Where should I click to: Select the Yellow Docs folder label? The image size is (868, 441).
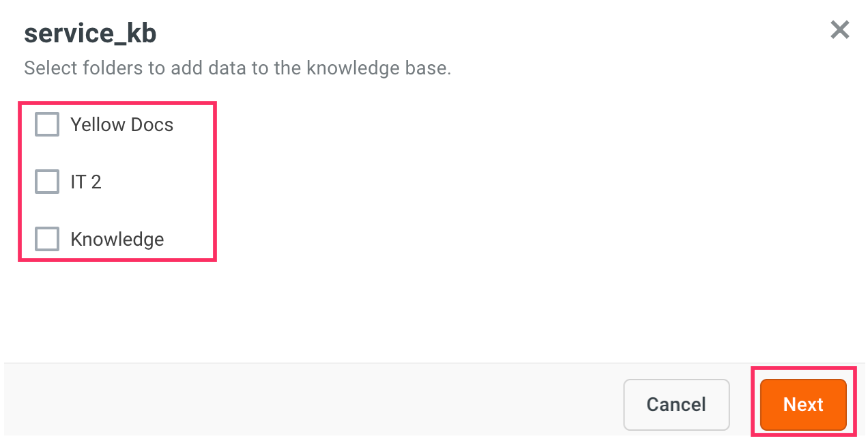pos(122,125)
